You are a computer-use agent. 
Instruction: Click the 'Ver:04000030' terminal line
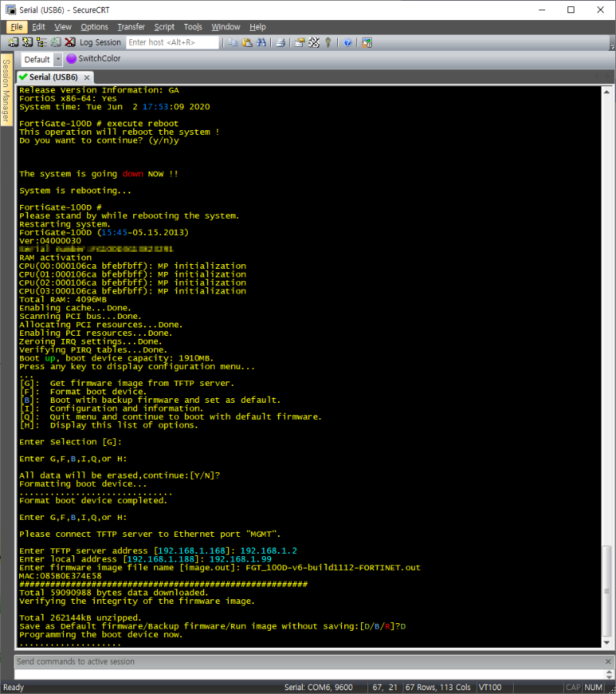click(50, 241)
